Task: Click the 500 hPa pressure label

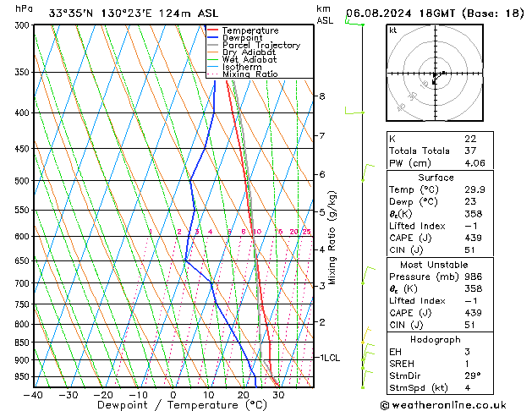Action: (24, 181)
